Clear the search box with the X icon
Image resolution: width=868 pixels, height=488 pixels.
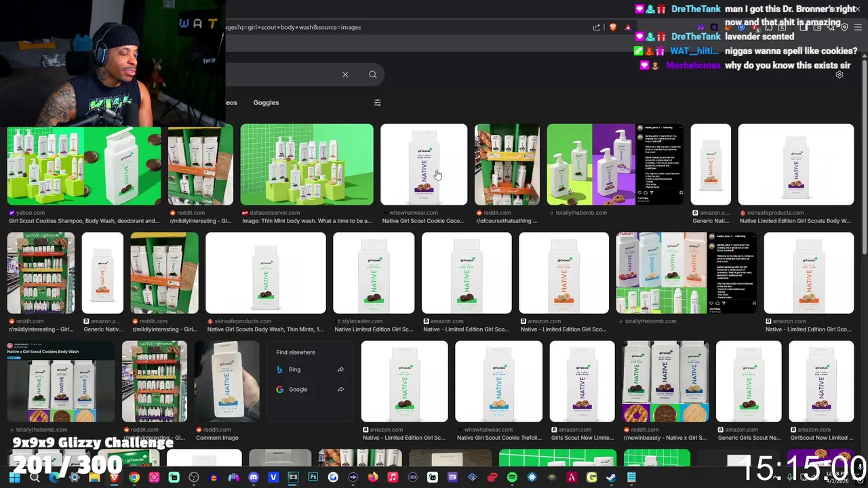click(x=345, y=75)
